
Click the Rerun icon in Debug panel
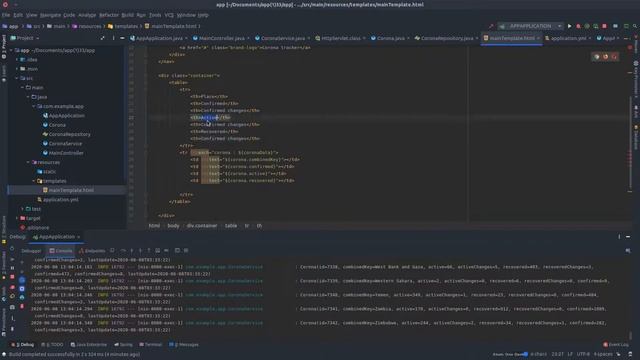click(x=12, y=248)
